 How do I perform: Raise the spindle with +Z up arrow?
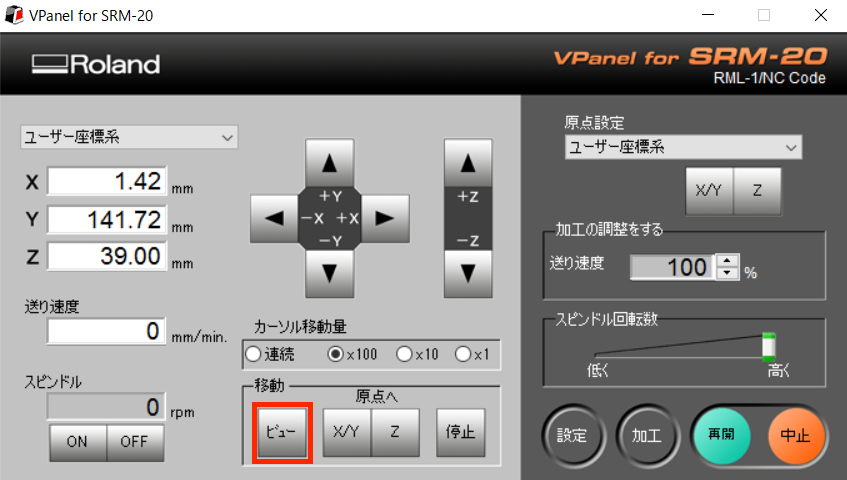click(x=468, y=163)
